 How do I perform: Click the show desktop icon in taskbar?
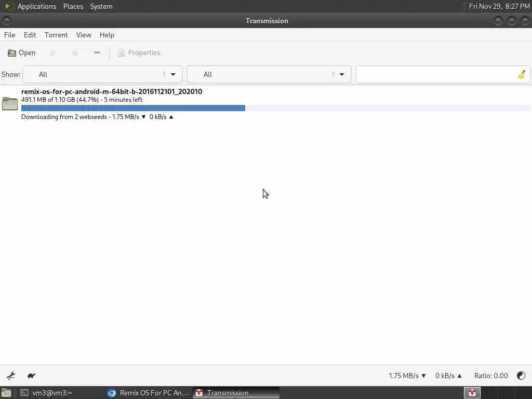(x=6, y=393)
